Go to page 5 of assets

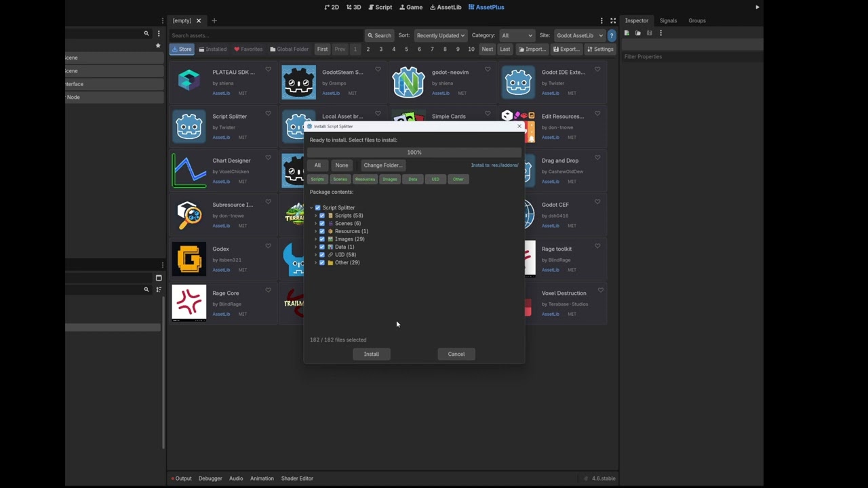pos(406,49)
